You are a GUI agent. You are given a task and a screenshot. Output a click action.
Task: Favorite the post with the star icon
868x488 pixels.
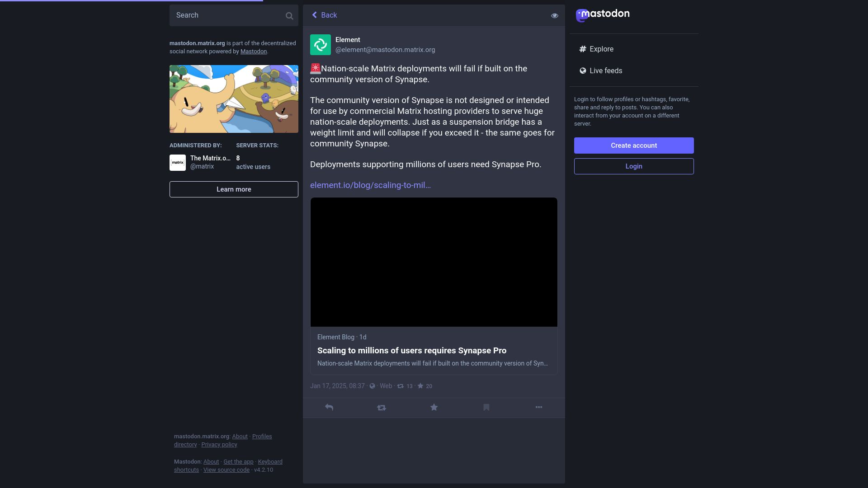(434, 408)
